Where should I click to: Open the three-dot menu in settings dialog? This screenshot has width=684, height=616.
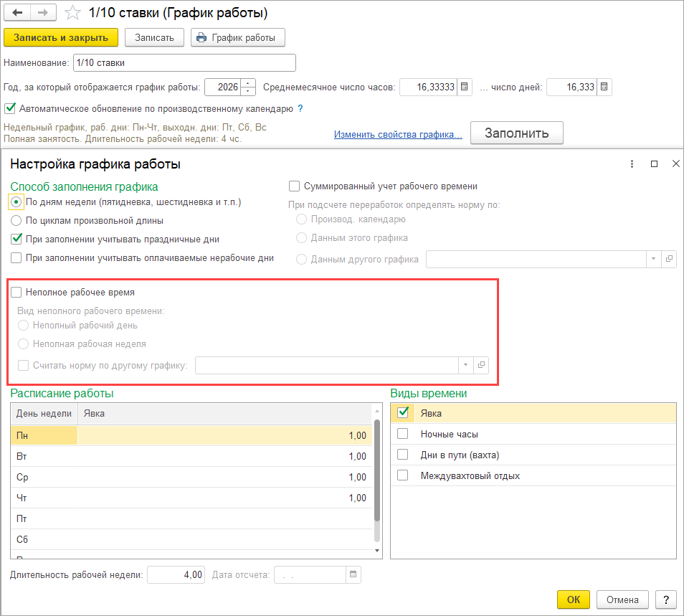point(632,164)
